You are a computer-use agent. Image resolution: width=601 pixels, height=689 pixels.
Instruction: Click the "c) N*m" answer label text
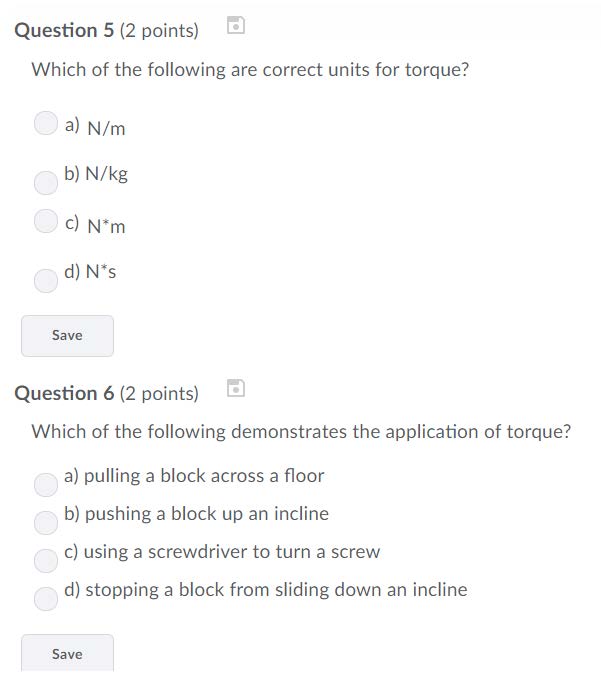(95, 225)
